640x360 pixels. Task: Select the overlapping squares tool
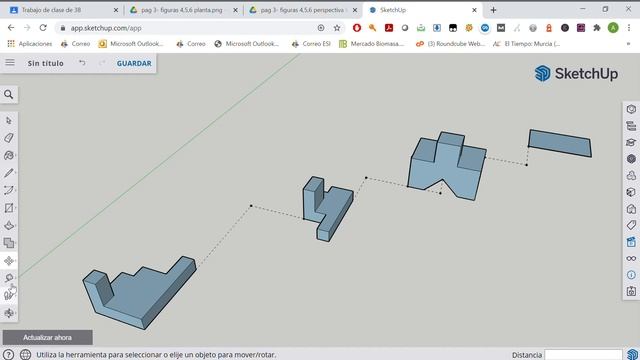[x=9, y=243]
